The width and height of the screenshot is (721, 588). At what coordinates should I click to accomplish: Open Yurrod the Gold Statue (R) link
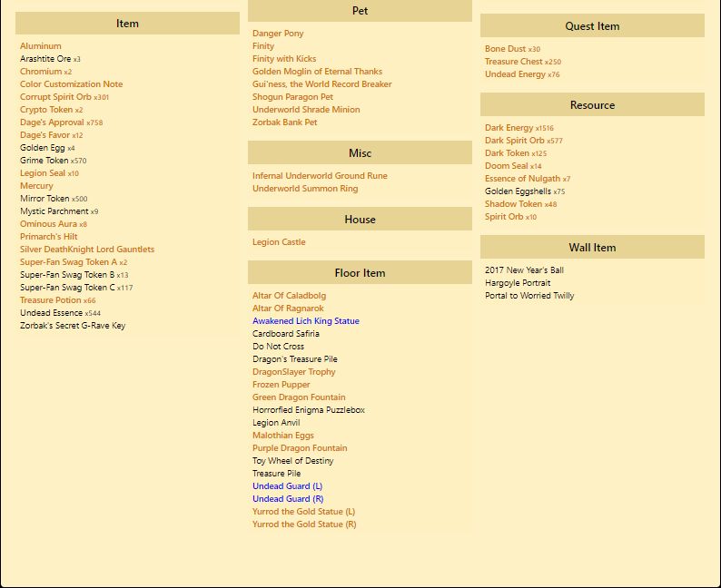pos(304,524)
